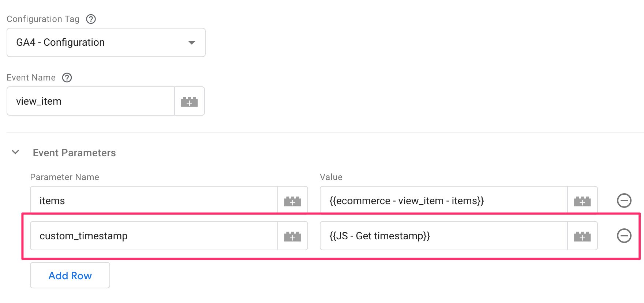Viewport: 644px width, 303px height.
Task: Remove the custom_timestamp parameter row
Action: point(624,236)
